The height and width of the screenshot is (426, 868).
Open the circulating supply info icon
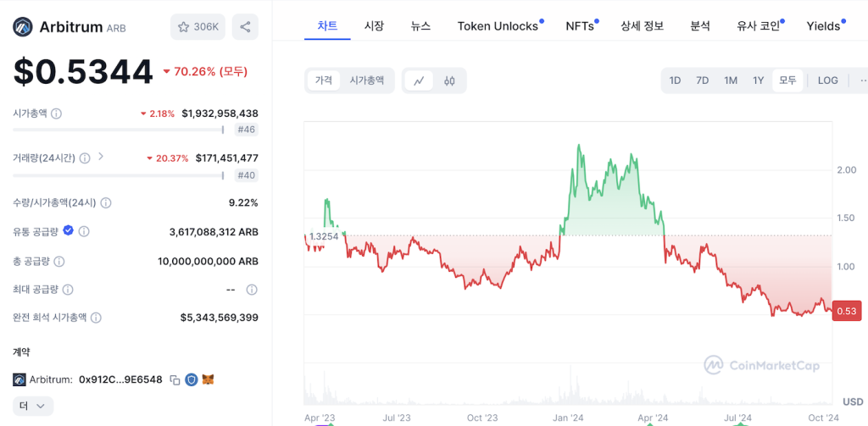pyautogui.click(x=84, y=231)
